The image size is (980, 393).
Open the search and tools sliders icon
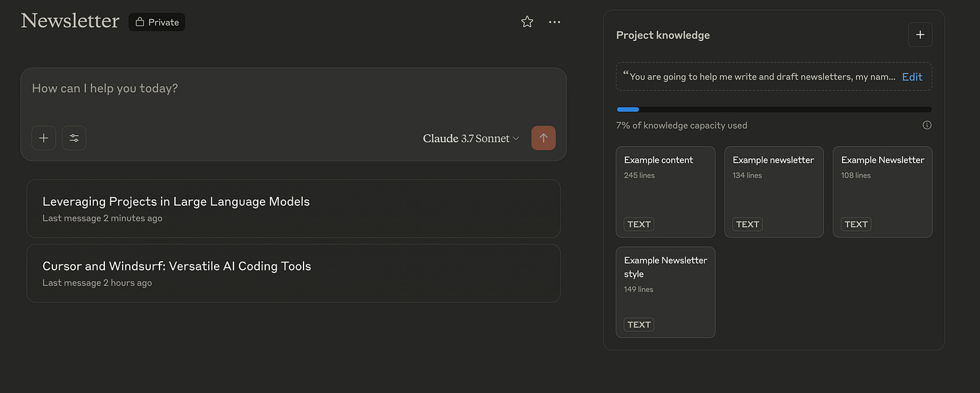pos(74,138)
